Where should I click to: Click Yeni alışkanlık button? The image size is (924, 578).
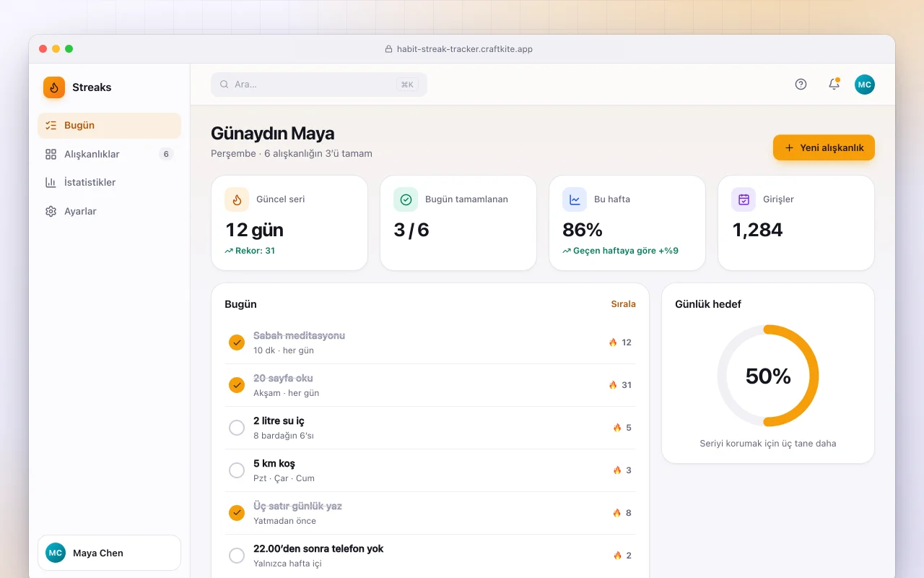pyautogui.click(x=824, y=147)
